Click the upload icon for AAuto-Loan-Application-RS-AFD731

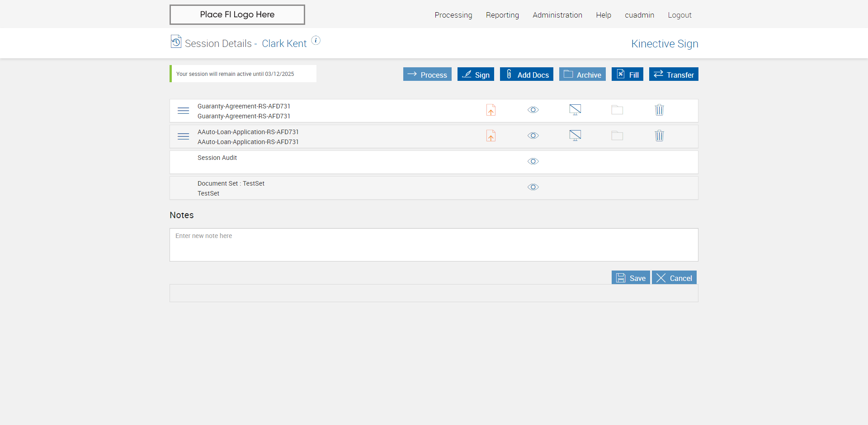click(x=491, y=135)
